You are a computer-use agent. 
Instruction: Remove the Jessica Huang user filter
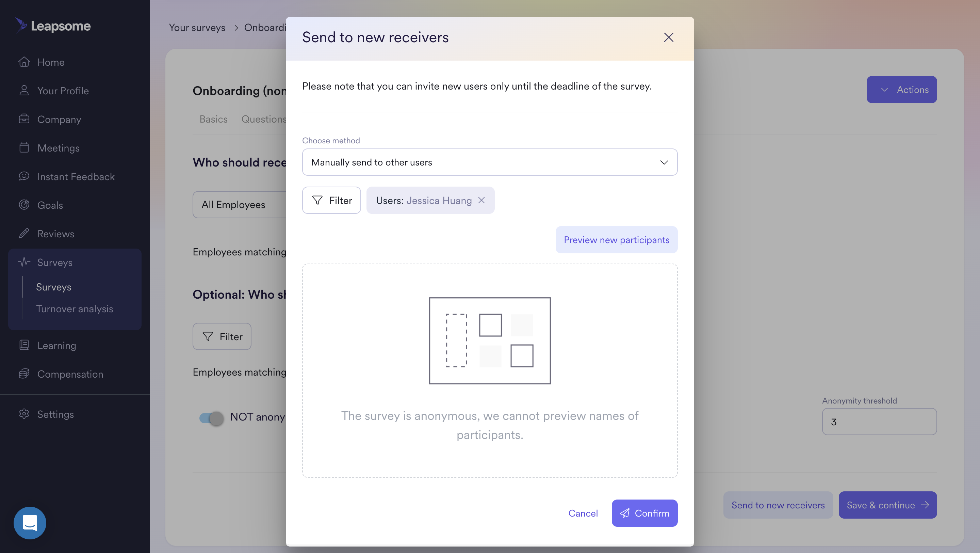[x=481, y=200]
